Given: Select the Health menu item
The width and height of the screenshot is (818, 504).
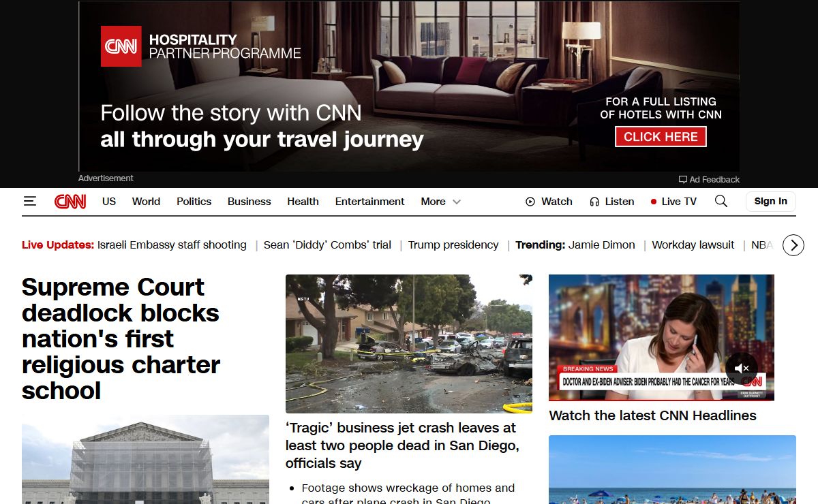Looking at the screenshot, I should 303,202.
